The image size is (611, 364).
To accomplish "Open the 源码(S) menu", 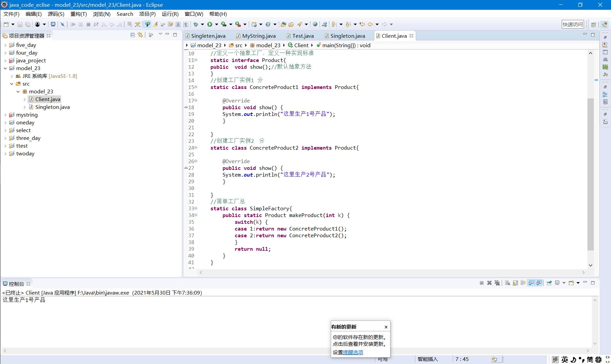I will [x=56, y=14].
